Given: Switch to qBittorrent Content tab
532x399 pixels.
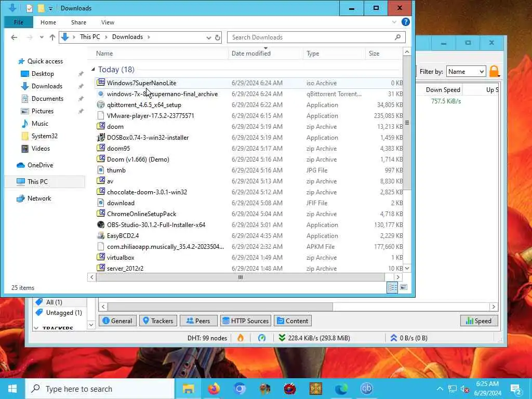Looking at the screenshot, I should click(x=292, y=321).
